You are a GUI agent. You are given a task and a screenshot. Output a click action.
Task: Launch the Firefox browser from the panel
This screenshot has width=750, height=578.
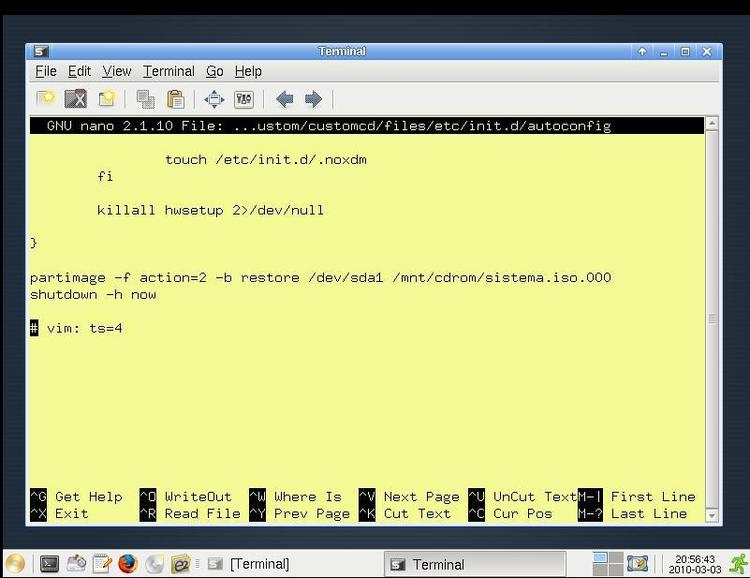(128, 564)
